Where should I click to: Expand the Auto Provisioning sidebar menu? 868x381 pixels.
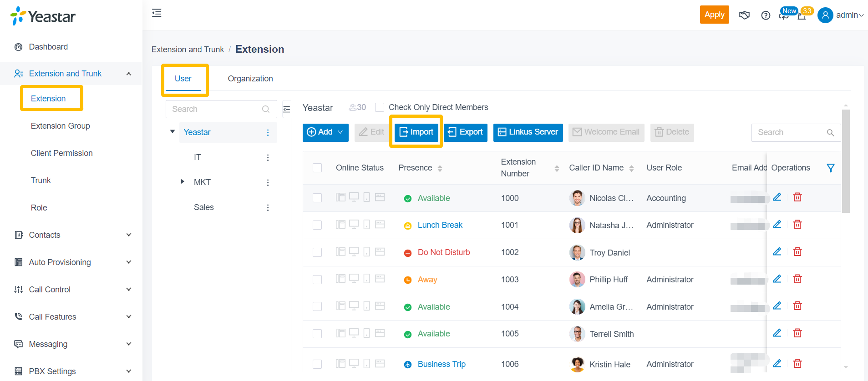[129, 262]
